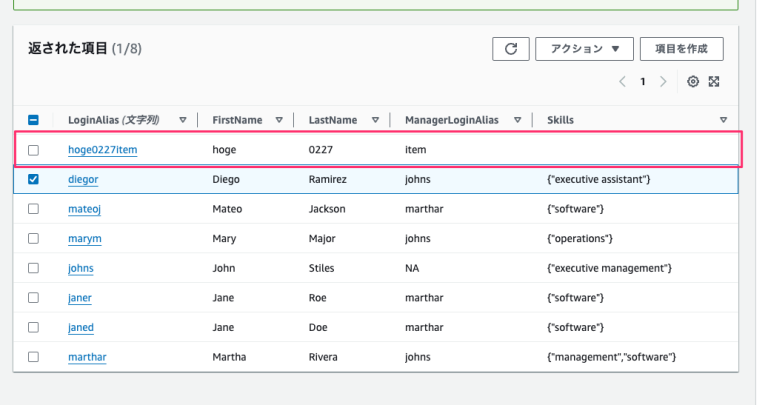Click the Ramirez last name cell
The height and width of the screenshot is (405, 768).
tap(327, 179)
